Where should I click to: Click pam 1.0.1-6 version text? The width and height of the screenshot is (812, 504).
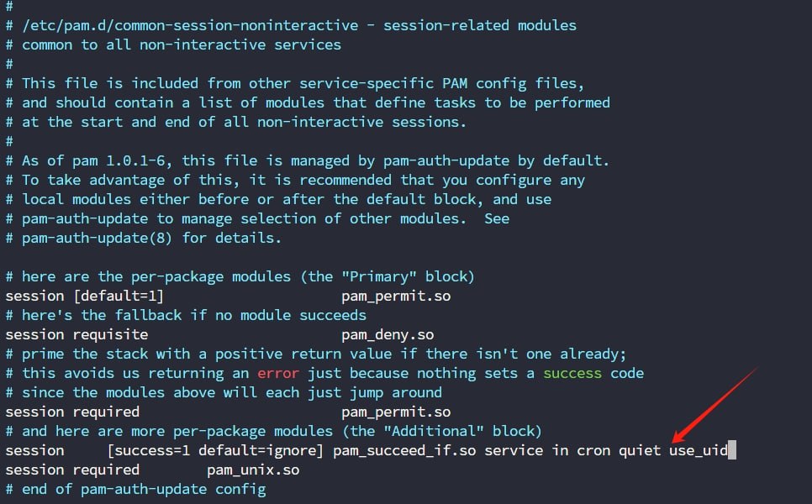(122, 161)
